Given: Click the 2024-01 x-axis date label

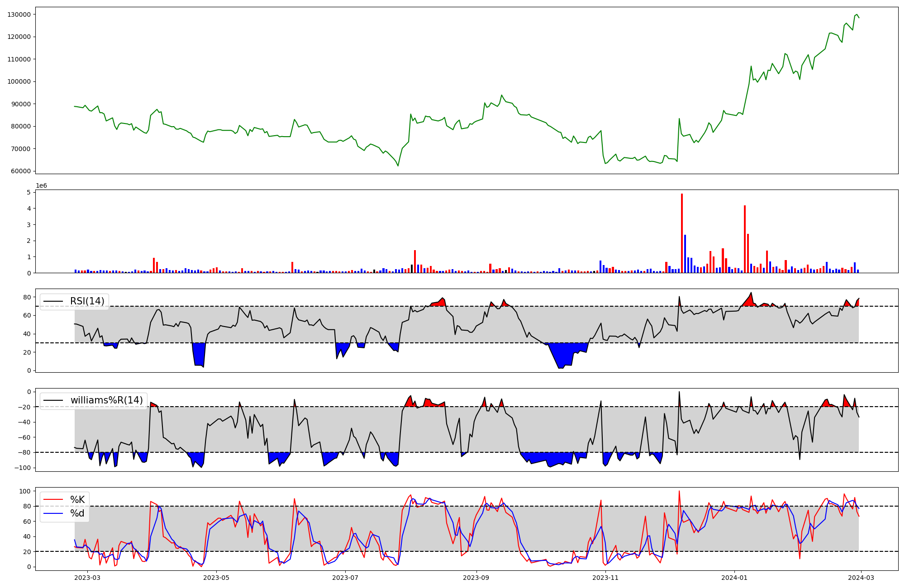Looking at the screenshot, I should click(734, 578).
